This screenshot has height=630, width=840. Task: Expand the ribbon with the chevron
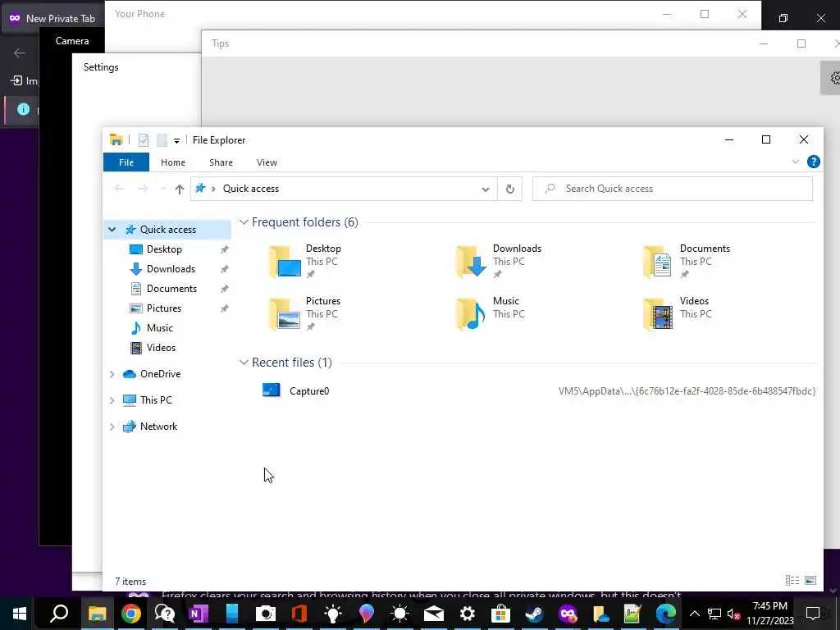coord(796,162)
